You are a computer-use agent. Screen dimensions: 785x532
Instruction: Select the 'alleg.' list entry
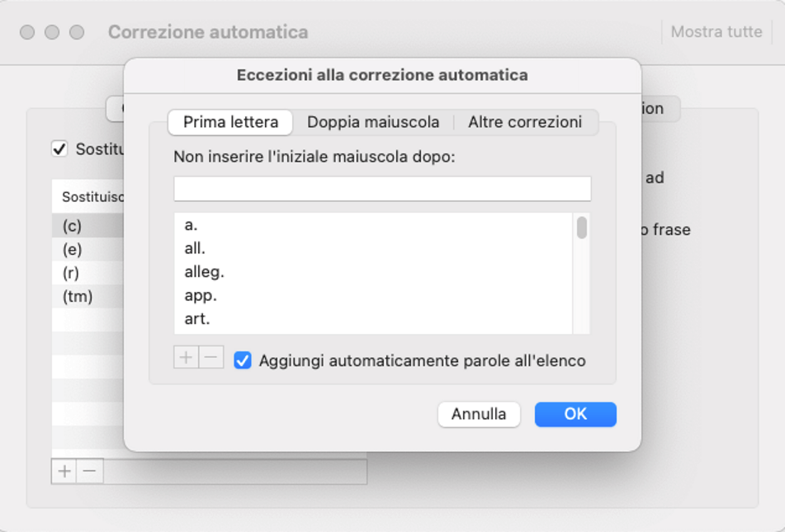pos(373,271)
